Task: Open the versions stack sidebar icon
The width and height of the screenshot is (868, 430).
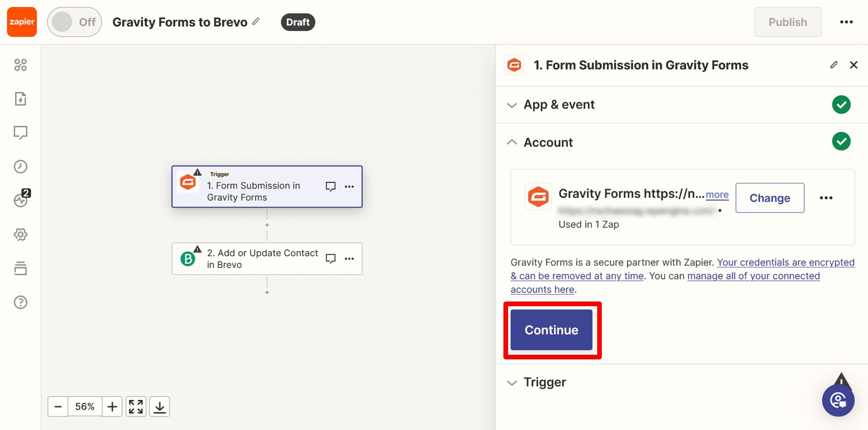Action: point(21,269)
